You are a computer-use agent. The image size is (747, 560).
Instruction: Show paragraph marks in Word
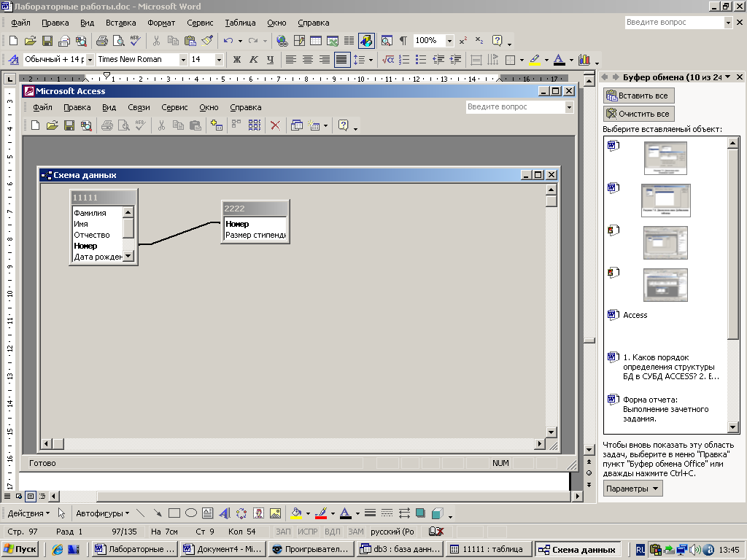pos(403,41)
